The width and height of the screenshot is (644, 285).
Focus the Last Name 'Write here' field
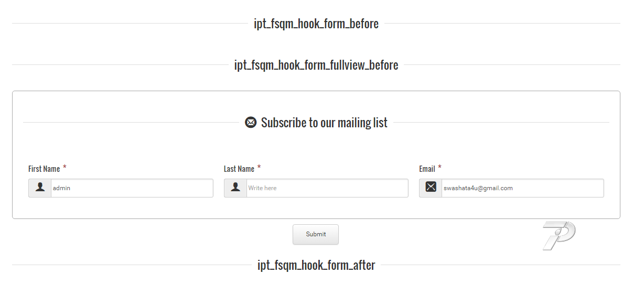[327, 188]
